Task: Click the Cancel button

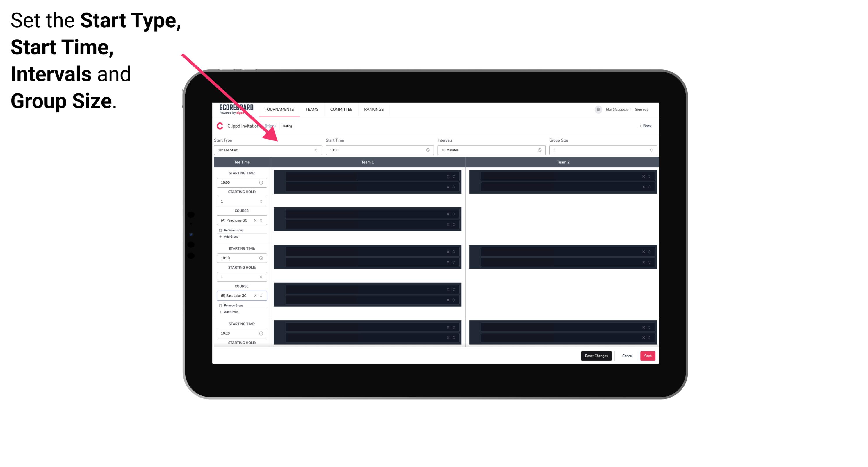Action: point(627,355)
